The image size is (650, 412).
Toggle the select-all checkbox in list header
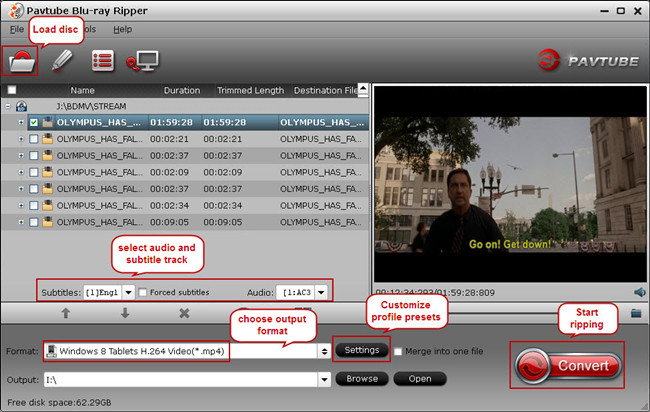[12, 90]
